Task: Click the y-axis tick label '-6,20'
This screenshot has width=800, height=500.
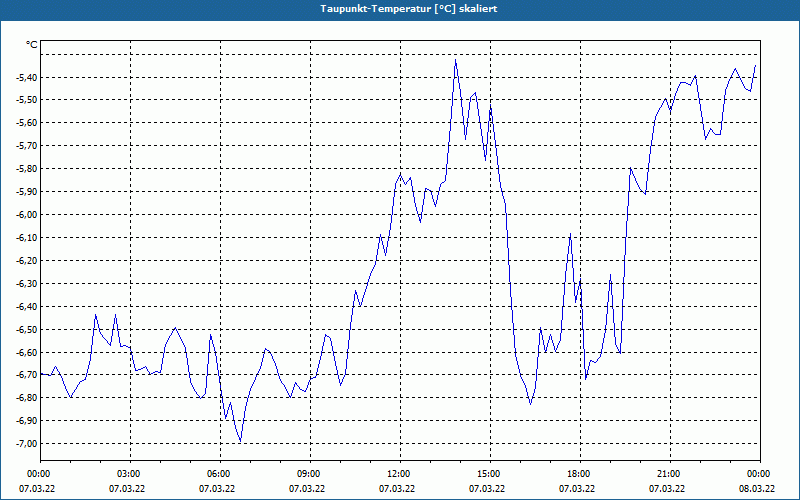Action: tap(27, 261)
